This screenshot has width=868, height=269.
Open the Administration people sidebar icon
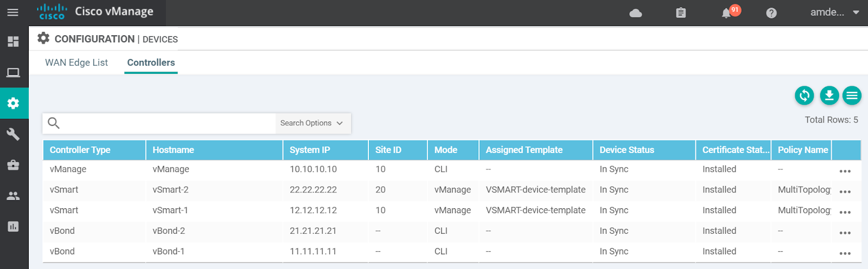point(13,196)
